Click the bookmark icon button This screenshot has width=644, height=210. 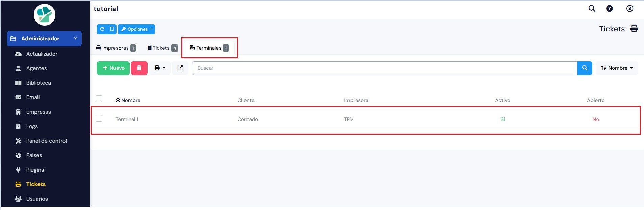point(112,29)
